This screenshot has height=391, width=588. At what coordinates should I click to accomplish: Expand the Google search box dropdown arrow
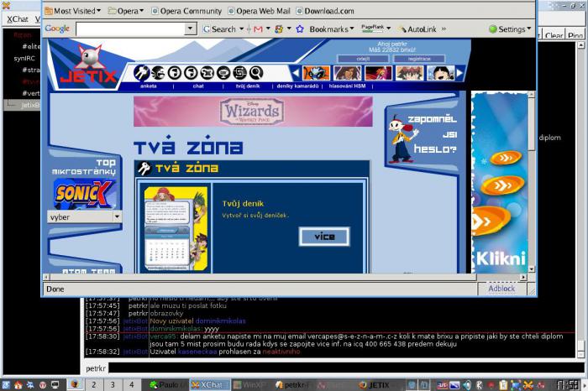[190, 29]
